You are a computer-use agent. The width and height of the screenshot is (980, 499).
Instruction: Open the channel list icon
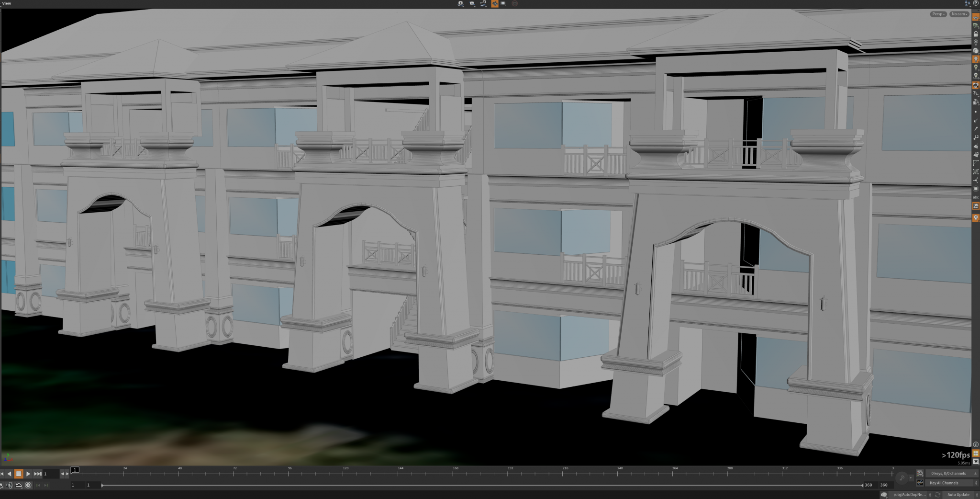point(920,474)
